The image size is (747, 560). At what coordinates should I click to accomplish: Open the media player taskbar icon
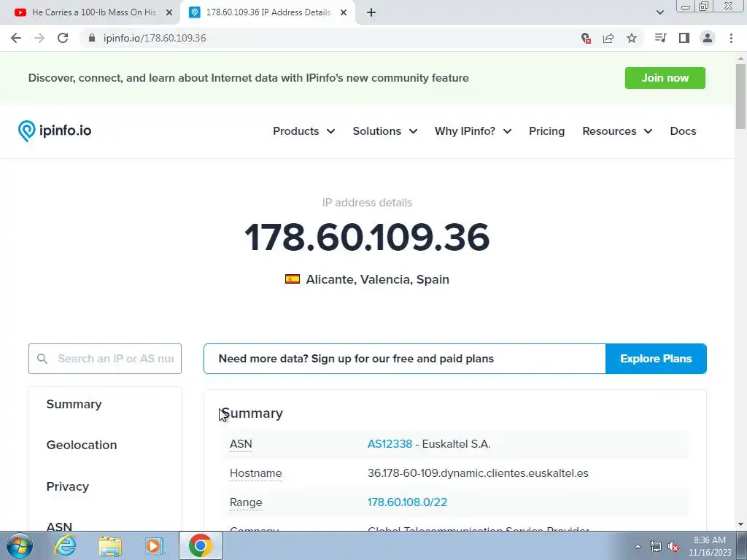coord(154,545)
